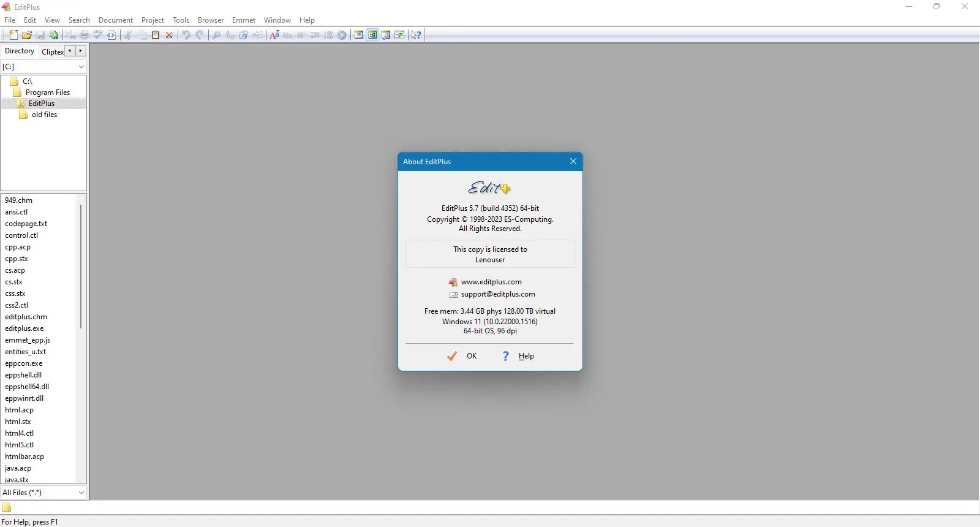
Task: Click the Find magnifier icon
Action: click(217, 35)
